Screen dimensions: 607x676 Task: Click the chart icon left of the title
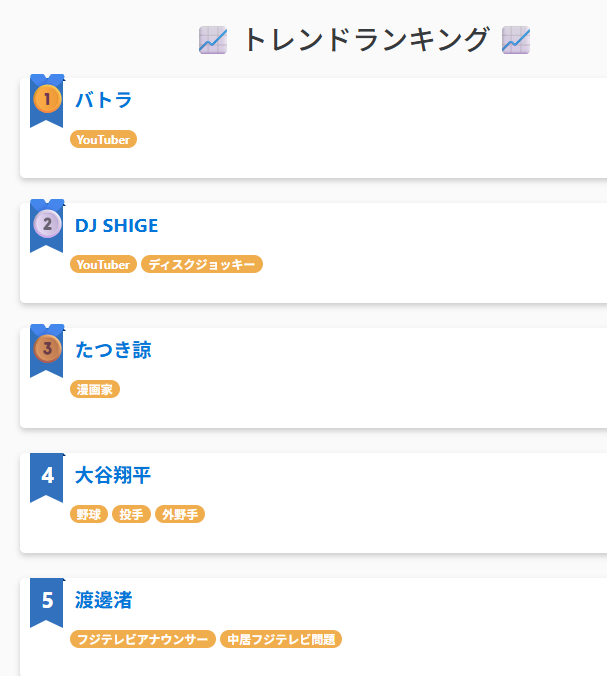[213, 40]
